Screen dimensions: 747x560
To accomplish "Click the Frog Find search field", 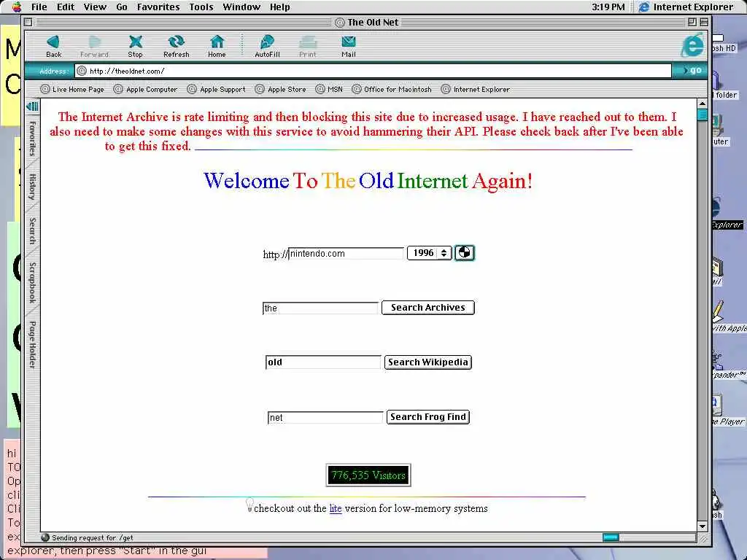I will tap(325, 417).
